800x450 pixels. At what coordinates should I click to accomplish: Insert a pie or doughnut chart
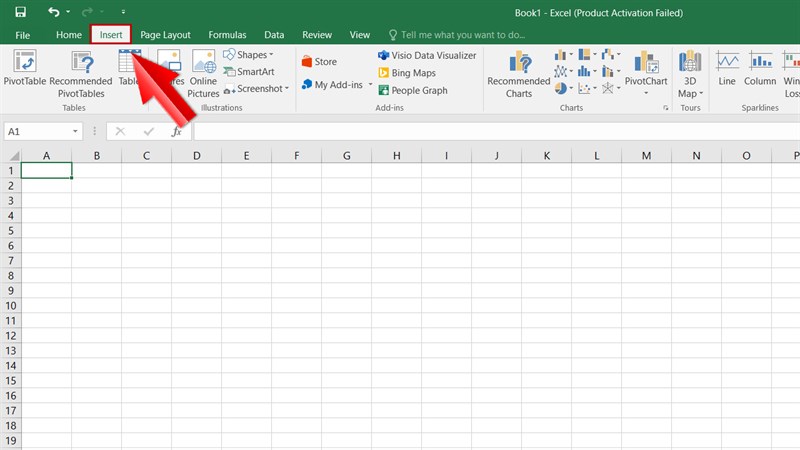[x=563, y=88]
